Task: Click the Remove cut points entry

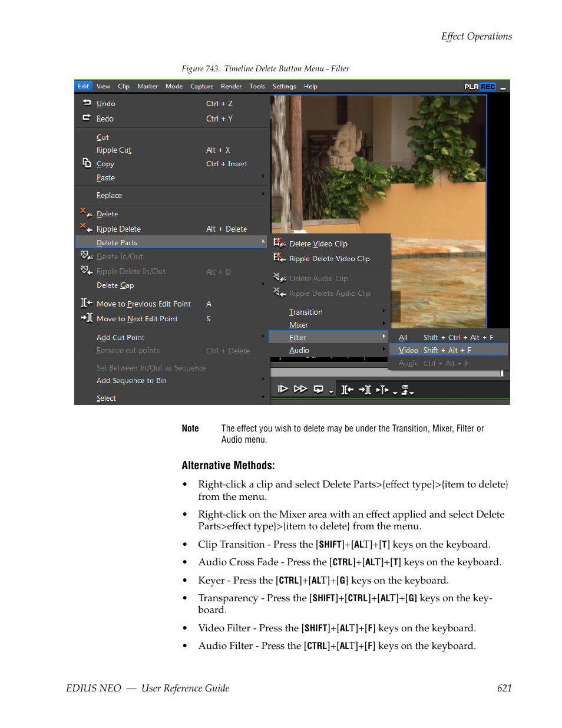Action: [128, 351]
